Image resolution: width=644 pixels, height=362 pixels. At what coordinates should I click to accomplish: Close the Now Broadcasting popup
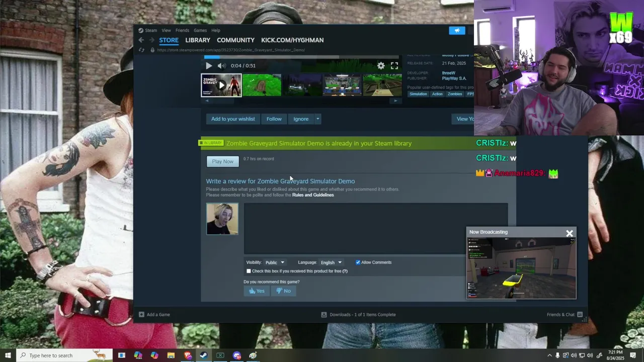pyautogui.click(x=570, y=233)
